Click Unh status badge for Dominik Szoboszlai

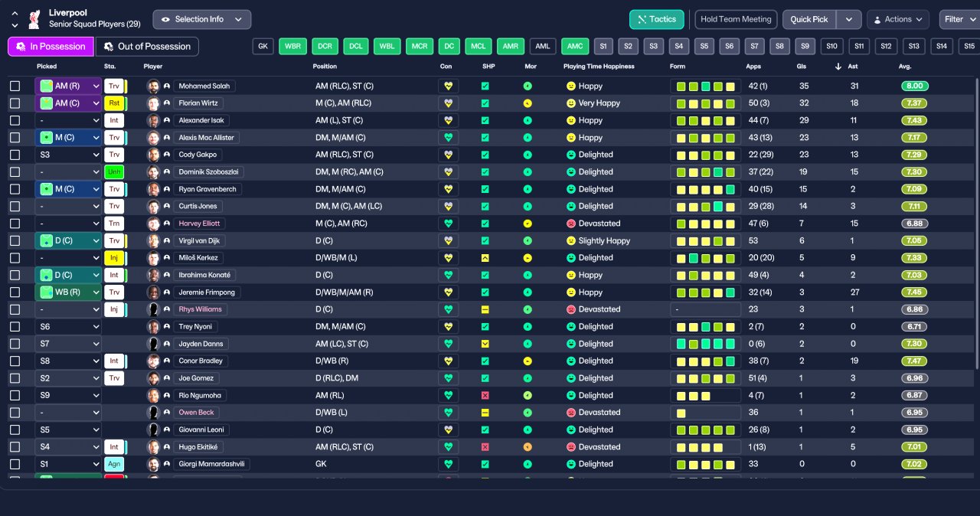pos(114,172)
